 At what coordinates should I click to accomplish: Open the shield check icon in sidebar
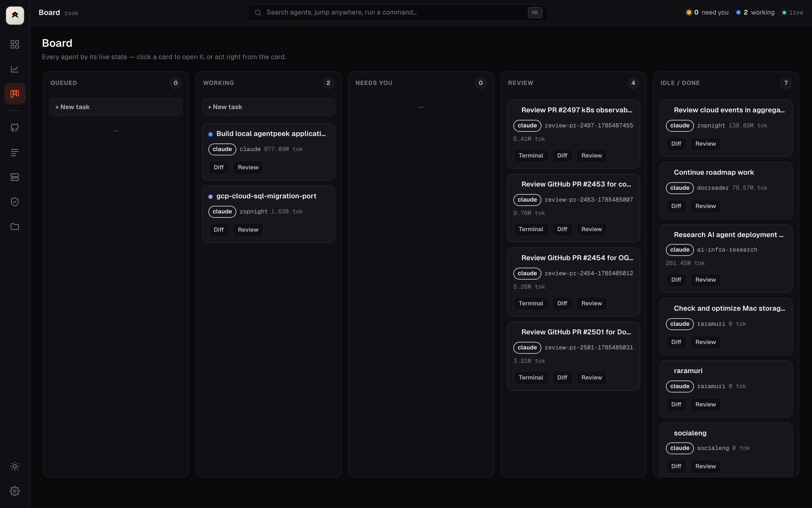[15, 202]
